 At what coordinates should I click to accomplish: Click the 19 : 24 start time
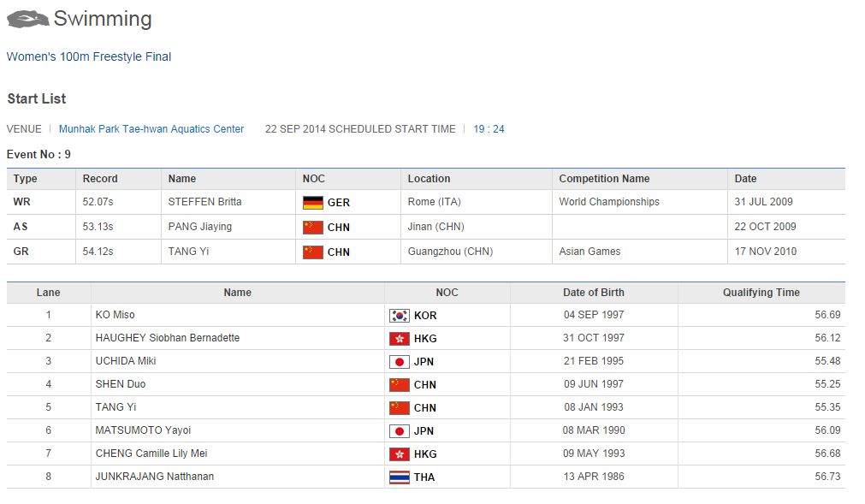[489, 129]
